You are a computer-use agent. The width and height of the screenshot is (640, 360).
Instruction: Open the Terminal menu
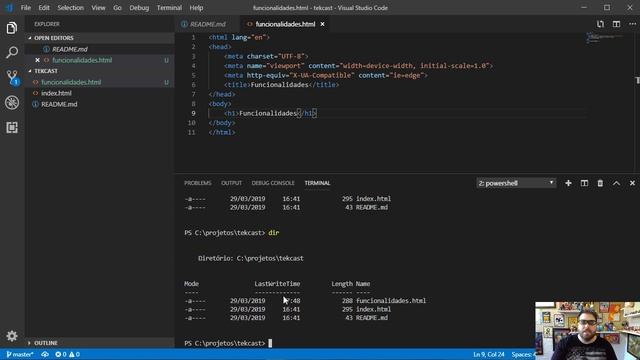[x=169, y=8]
